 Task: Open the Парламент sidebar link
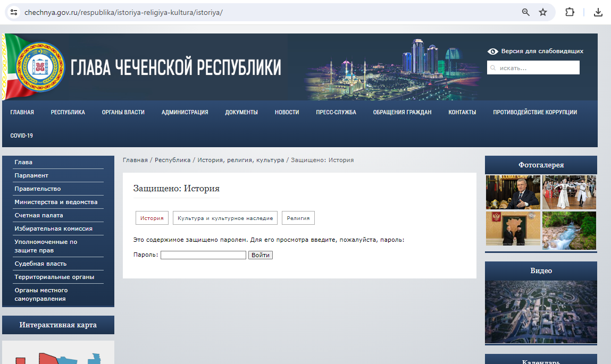[x=30, y=175]
